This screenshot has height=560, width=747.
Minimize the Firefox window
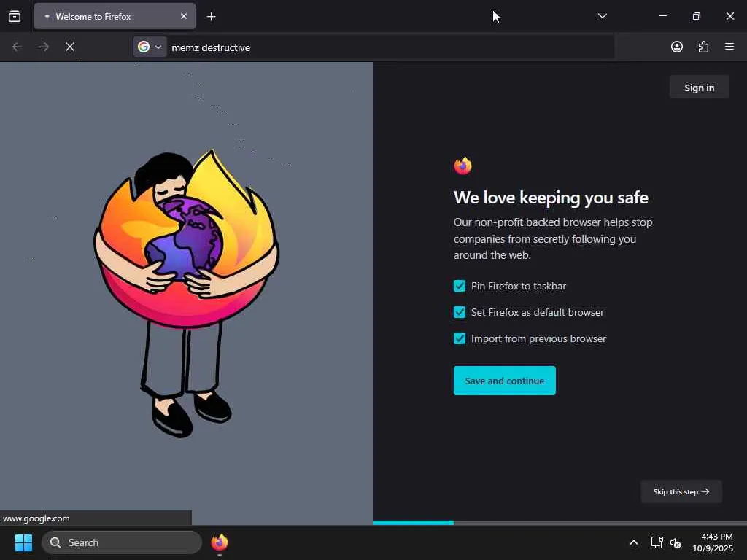[x=662, y=16]
